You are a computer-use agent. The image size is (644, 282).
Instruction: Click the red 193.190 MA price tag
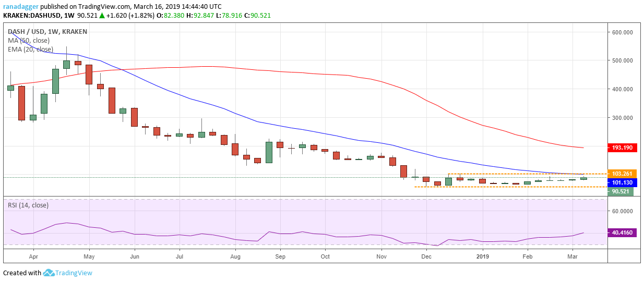pyautogui.click(x=622, y=148)
